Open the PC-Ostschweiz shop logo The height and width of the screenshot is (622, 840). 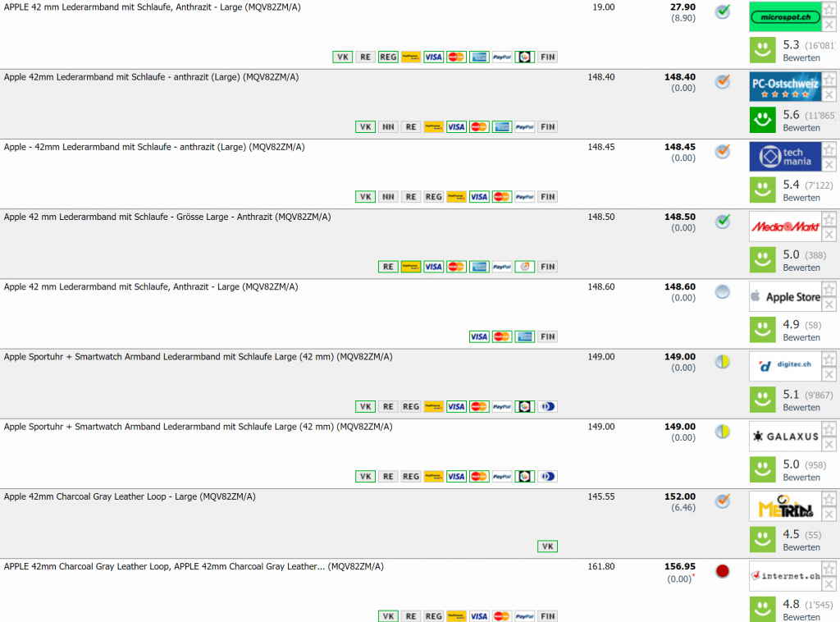click(785, 87)
